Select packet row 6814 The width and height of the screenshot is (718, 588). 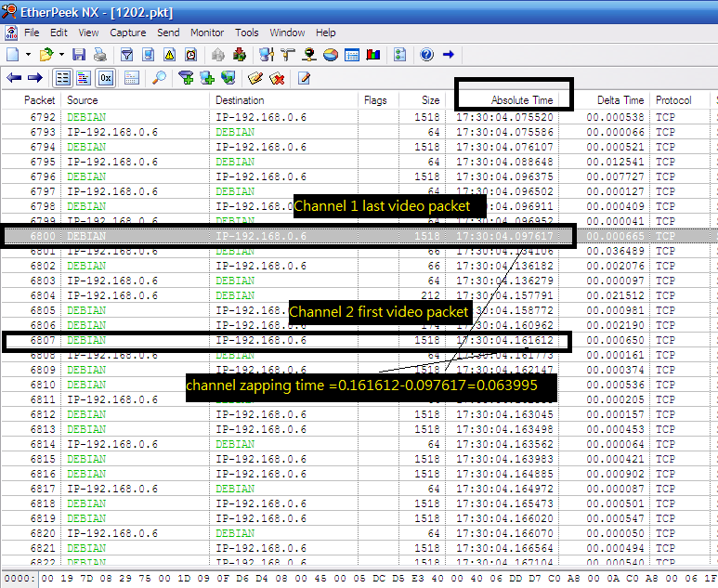click(x=359, y=444)
